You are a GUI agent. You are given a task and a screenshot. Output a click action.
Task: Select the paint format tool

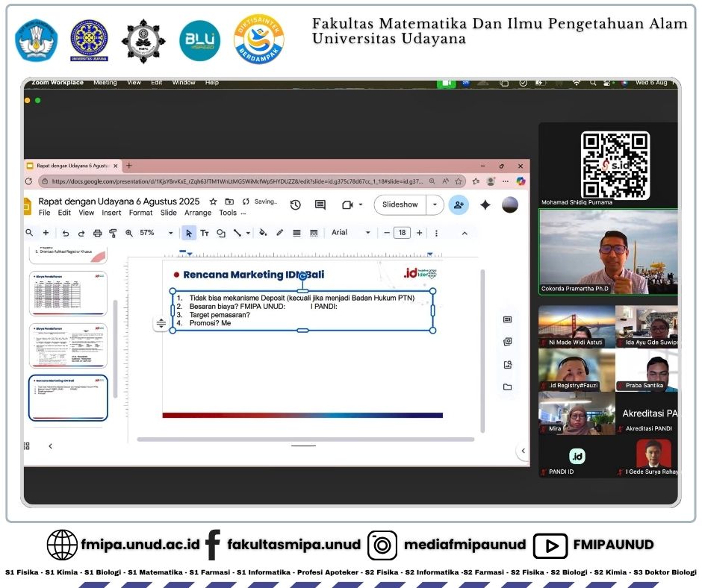tap(113, 233)
